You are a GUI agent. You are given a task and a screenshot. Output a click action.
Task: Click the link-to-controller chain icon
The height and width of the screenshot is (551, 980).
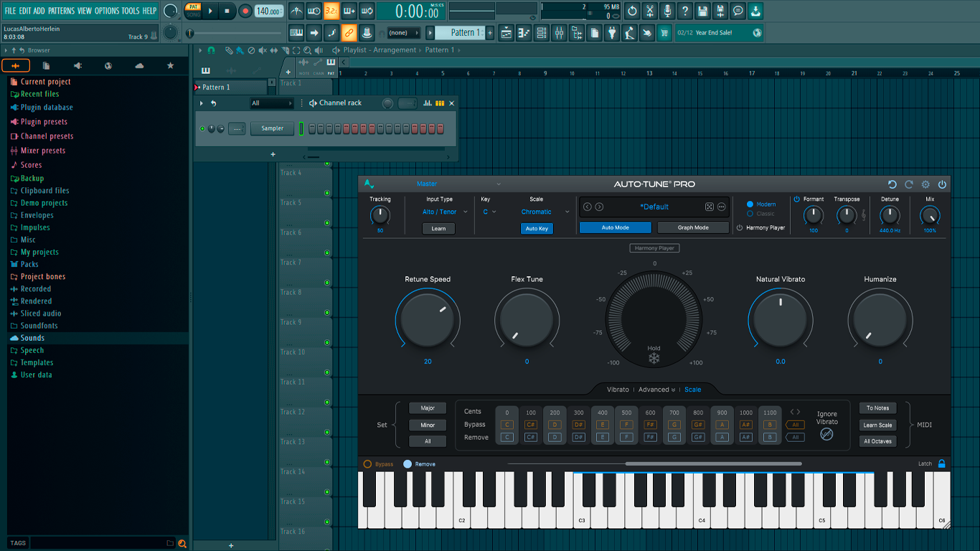pyautogui.click(x=349, y=33)
